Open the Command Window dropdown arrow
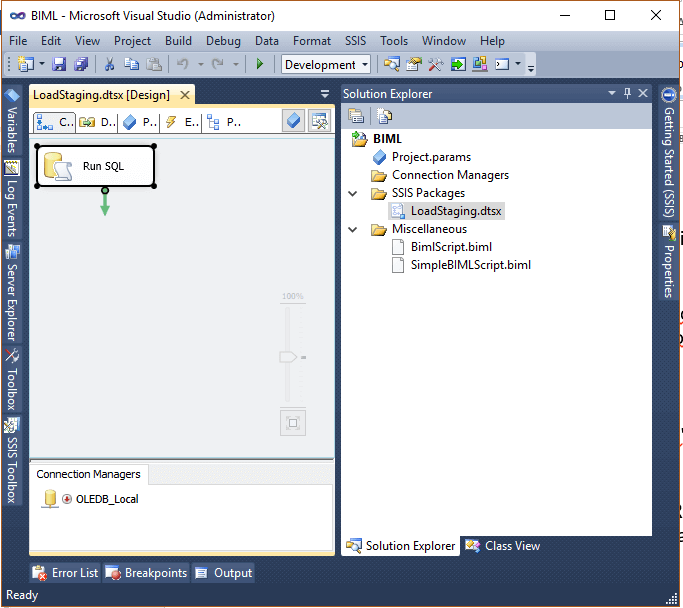Screen dimensions: 683x608 point(518,64)
